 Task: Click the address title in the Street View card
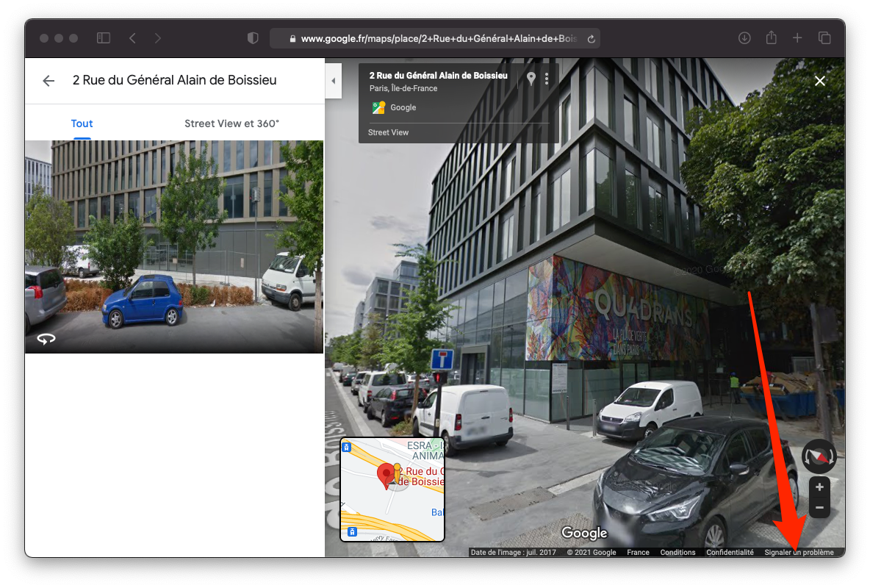coord(439,76)
